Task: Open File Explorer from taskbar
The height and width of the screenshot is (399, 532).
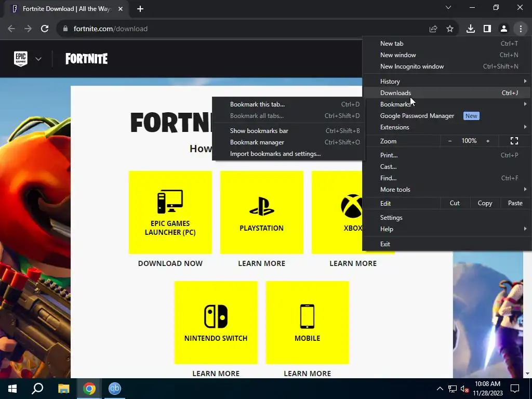Action: [63, 389]
